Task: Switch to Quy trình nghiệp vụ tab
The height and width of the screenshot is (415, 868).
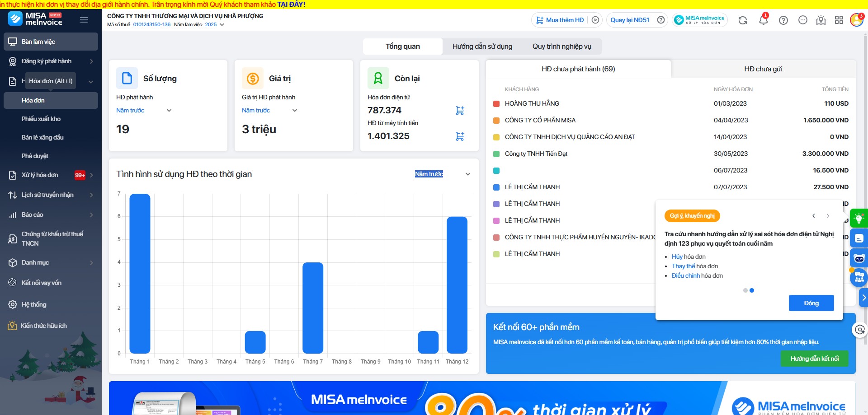Action: (562, 46)
